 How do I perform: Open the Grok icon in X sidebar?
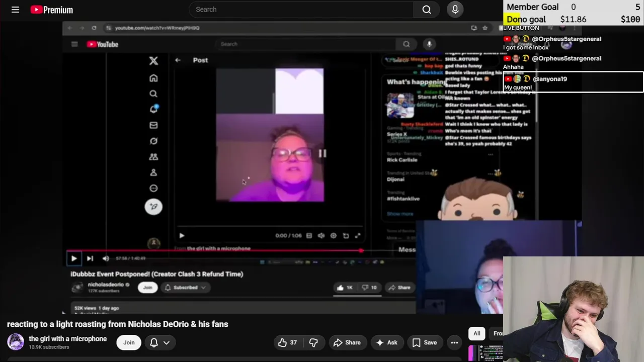click(153, 141)
